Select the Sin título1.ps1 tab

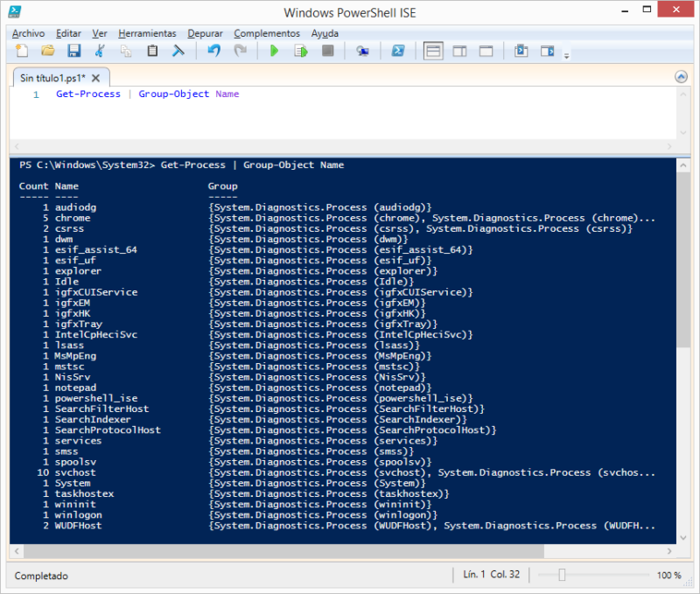(x=52, y=76)
